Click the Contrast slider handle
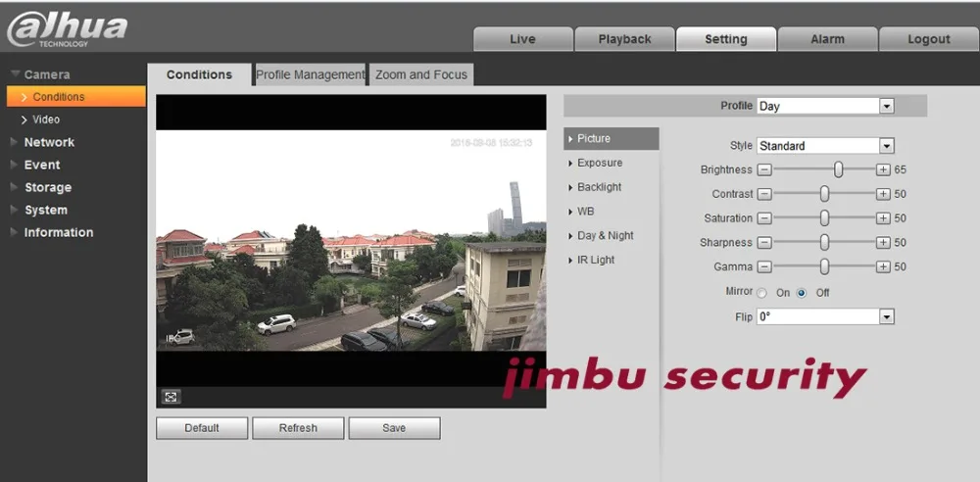This screenshot has width=980, height=482. click(824, 194)
